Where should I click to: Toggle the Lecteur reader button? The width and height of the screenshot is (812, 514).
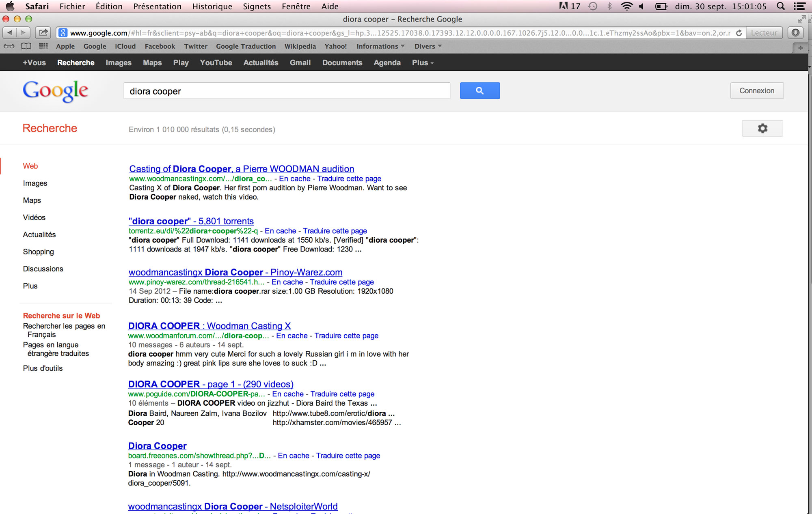tap(764, 33)
